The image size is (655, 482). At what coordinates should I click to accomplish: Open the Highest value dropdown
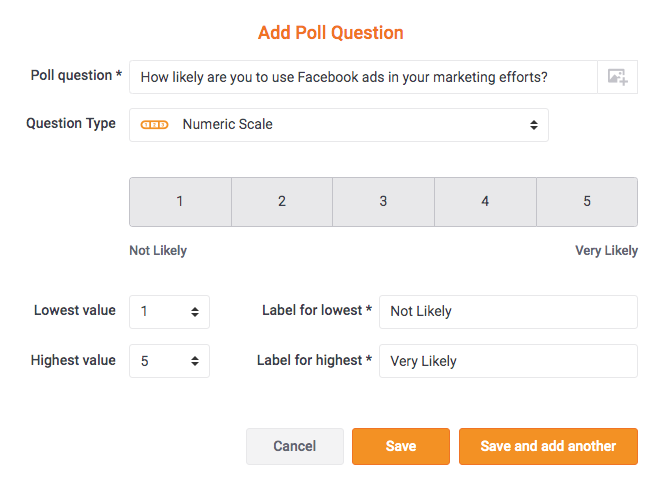(169, 361)
